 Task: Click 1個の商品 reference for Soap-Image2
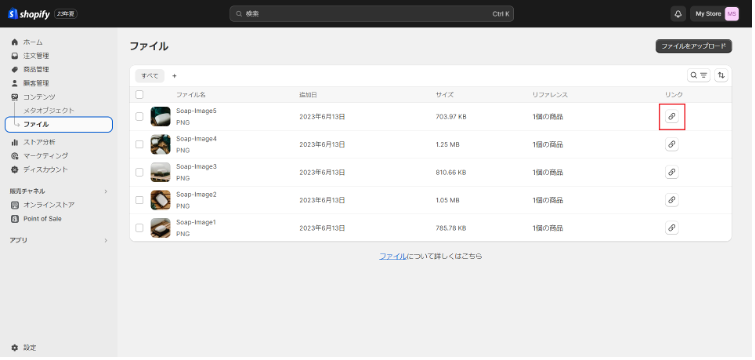pos(547,200)
